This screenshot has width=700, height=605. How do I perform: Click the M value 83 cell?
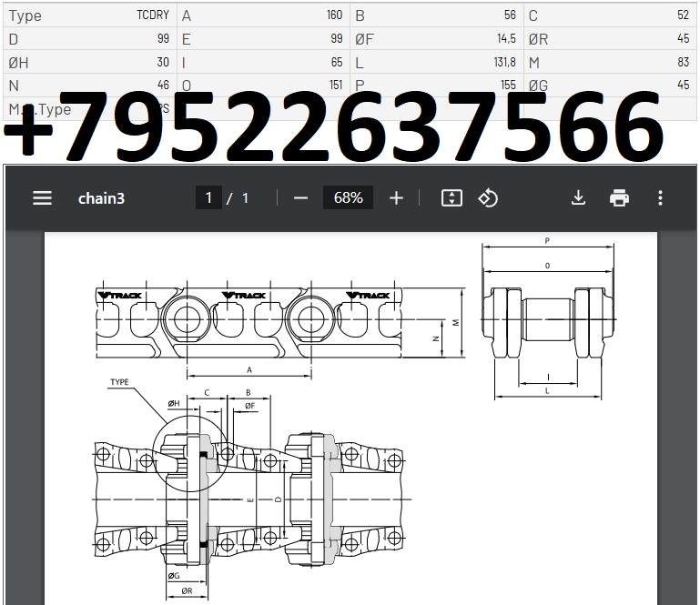[x=682, y=63]
